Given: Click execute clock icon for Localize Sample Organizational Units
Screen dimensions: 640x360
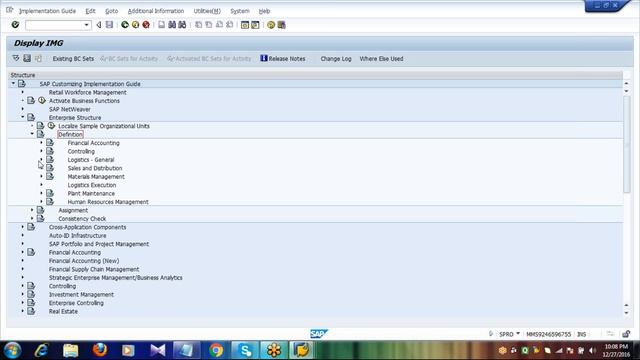Looking at the screenshot, I should pyautogui.click(x=51, y=126).
